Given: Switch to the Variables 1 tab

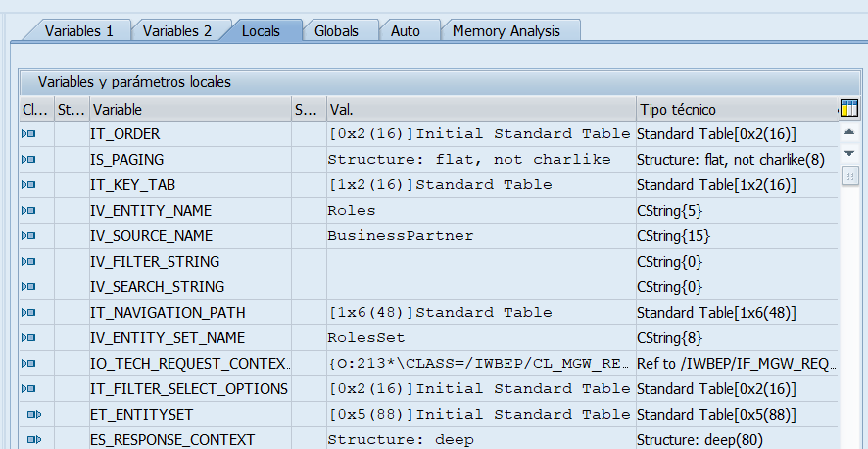Looking at the screenshot, I should (x=78, y=31).
